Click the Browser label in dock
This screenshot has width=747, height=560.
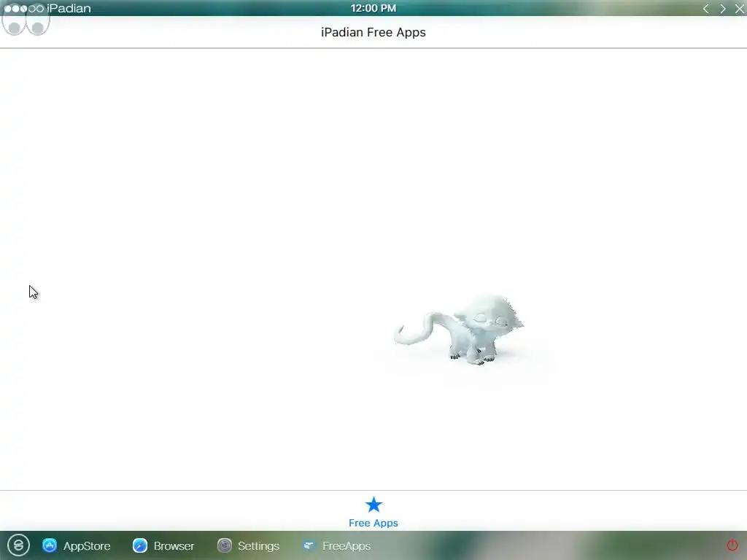click(x=174, y=545)
